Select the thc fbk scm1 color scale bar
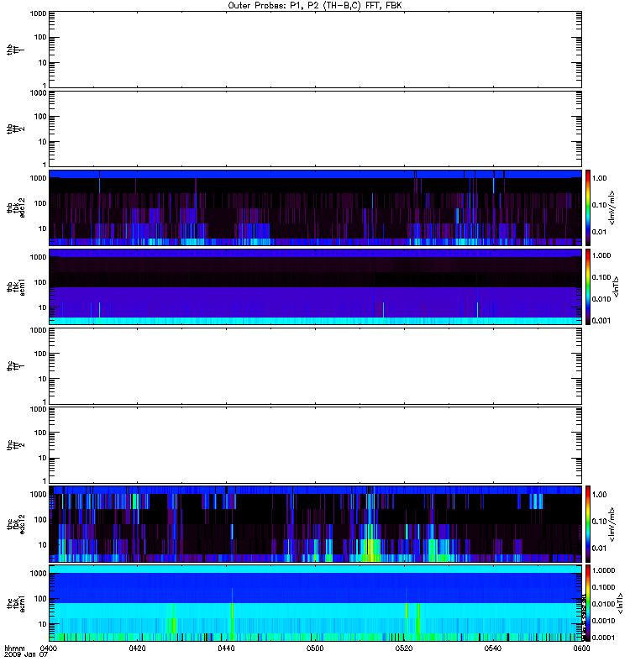This screenshot has width=630, height=672. (588, 603)
